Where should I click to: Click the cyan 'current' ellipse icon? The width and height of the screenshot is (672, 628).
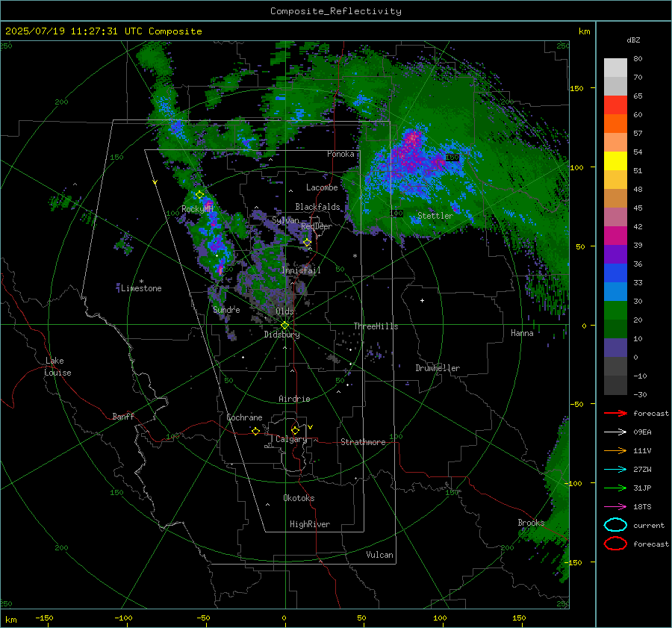[615, 525]
